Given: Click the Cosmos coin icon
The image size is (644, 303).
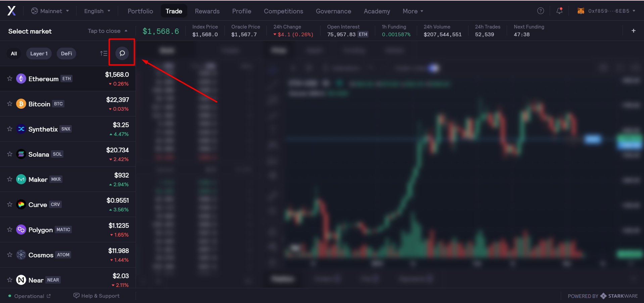Looking at the screenshot, I should (x=21, y=255).
